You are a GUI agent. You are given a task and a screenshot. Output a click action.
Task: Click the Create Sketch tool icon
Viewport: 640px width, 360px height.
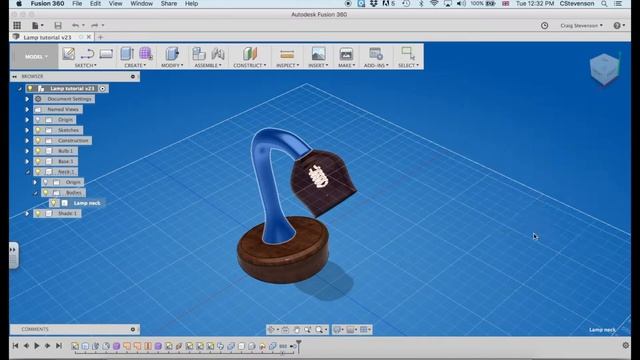point(69,53)
